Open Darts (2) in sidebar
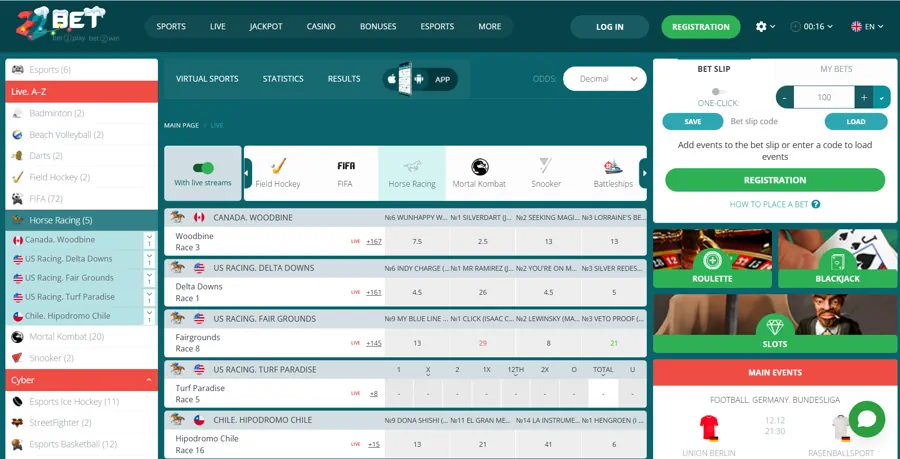 [82, 155]
